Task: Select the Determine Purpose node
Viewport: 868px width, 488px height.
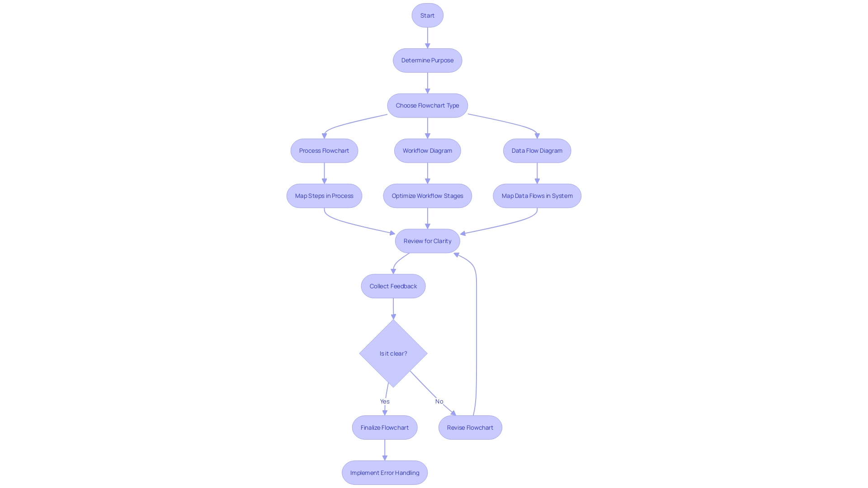Action: 427,60
